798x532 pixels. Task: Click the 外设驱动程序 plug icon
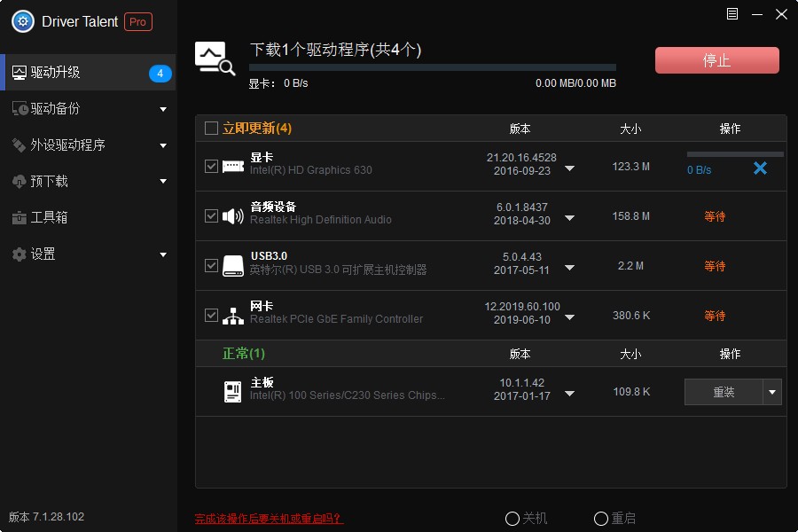pyautogui.click(x=19, y=145)
